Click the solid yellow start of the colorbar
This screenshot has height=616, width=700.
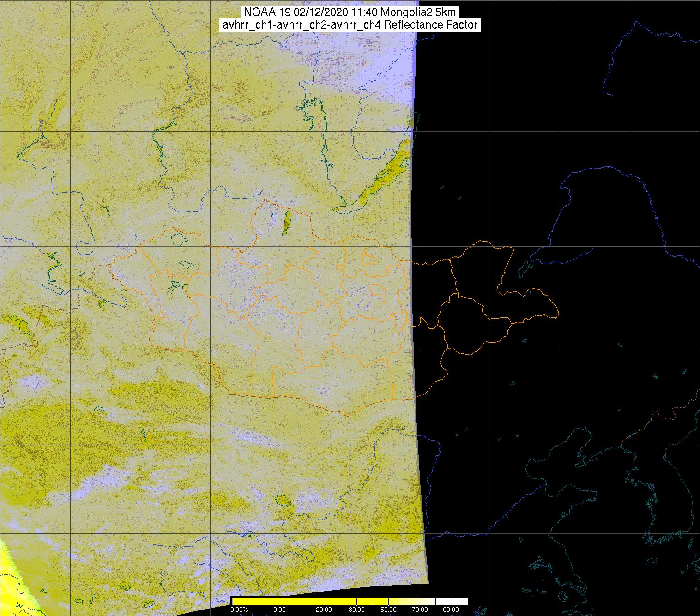(255, 601)
